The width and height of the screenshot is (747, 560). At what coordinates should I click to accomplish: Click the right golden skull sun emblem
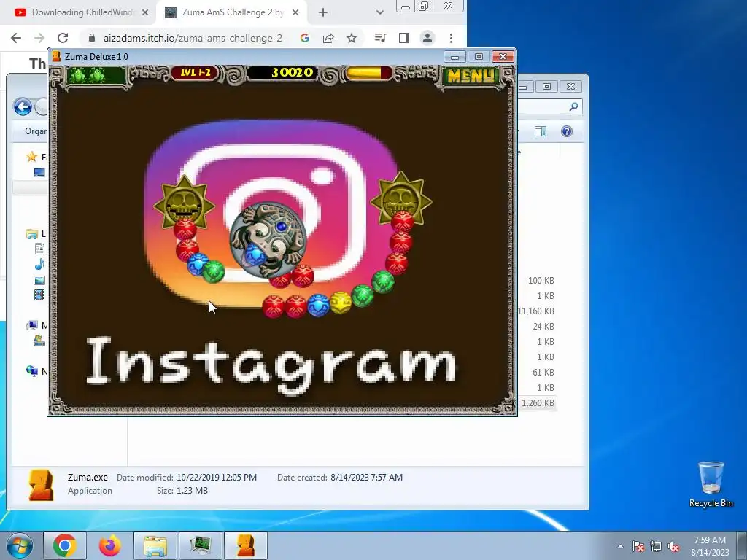pyautogui.click(x=402, y=199)
